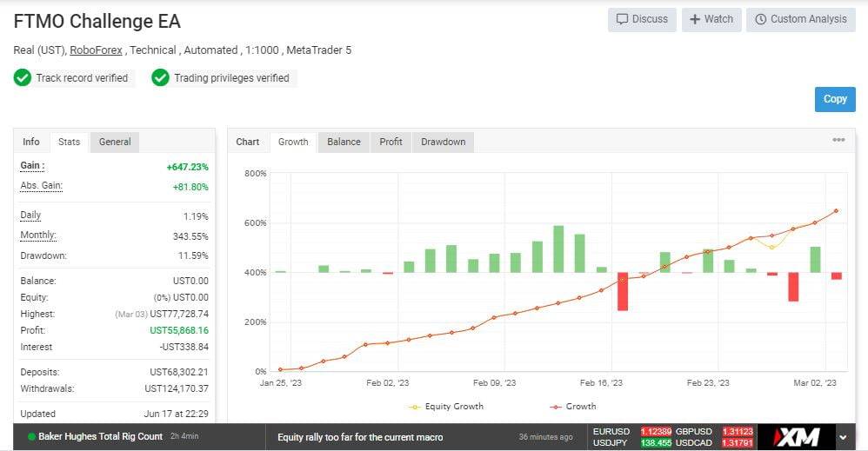The image size is (868, 451).
Task: Click the Trading privileges verified checkmark icon
Action: pyautogui.click(x=160, y=78)
